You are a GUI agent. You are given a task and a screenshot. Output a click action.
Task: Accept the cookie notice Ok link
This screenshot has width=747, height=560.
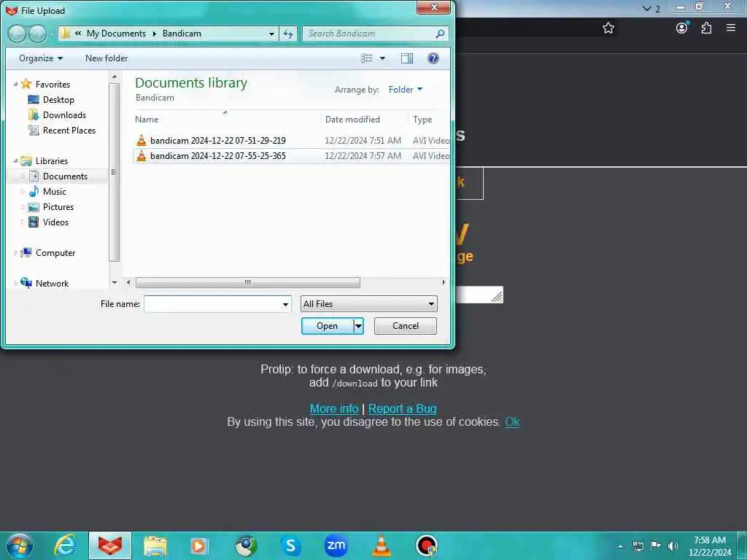(512, 422)
